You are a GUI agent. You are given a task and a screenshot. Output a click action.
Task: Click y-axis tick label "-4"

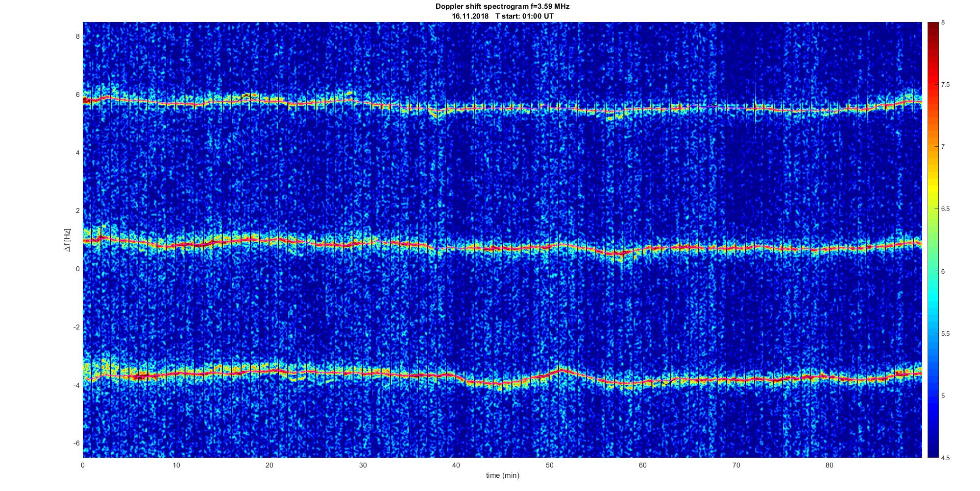click(76, 385)
